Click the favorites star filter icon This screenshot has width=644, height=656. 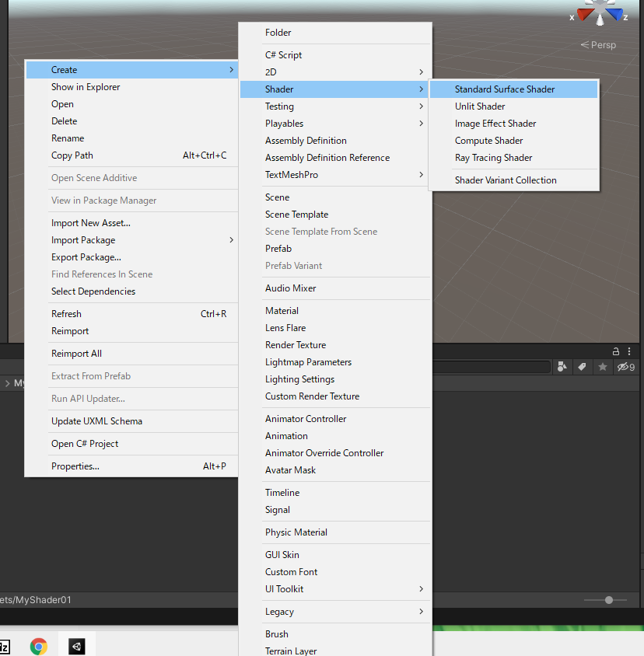pos(603,366)
